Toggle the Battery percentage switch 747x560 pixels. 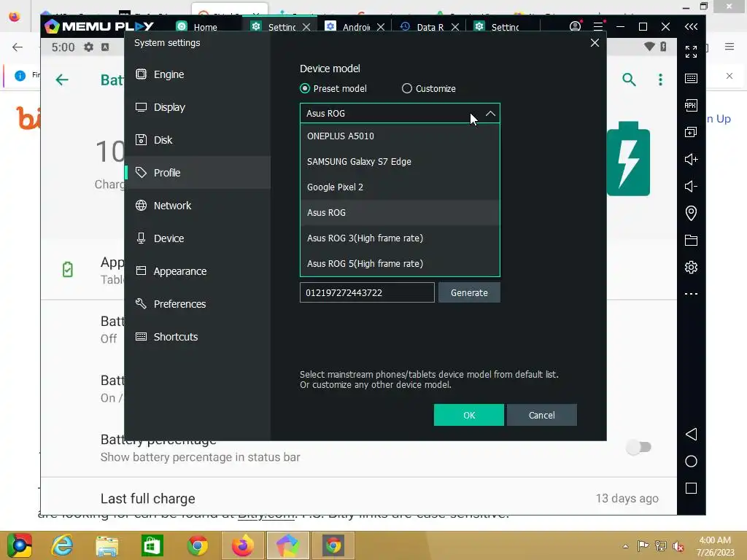click(x=639, y=447)
